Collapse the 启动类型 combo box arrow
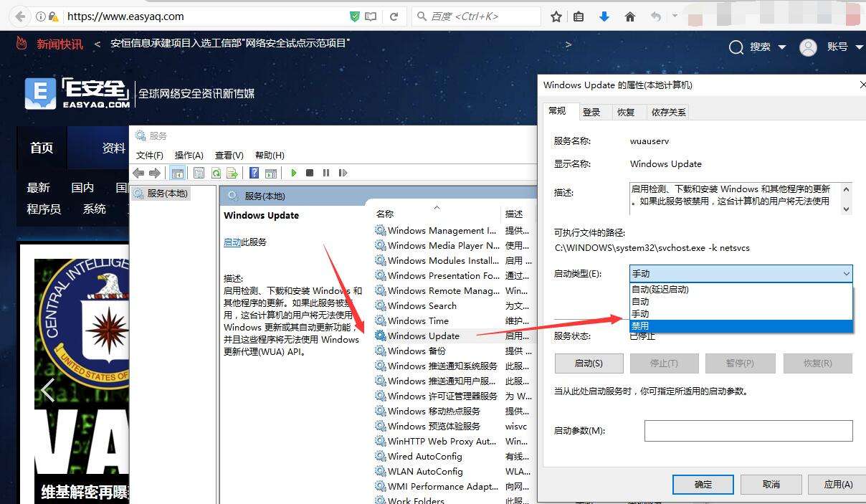866x504 pixels. 846,274
